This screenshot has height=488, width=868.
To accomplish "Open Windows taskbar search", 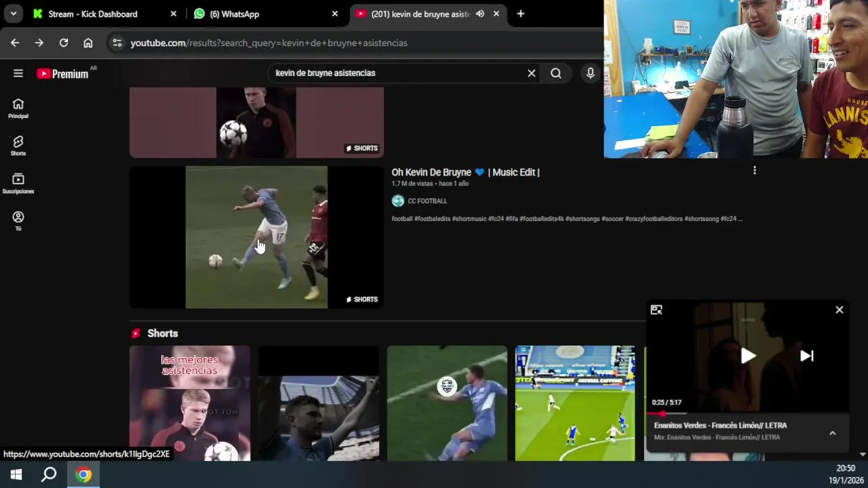I will (x=49, y=475).
